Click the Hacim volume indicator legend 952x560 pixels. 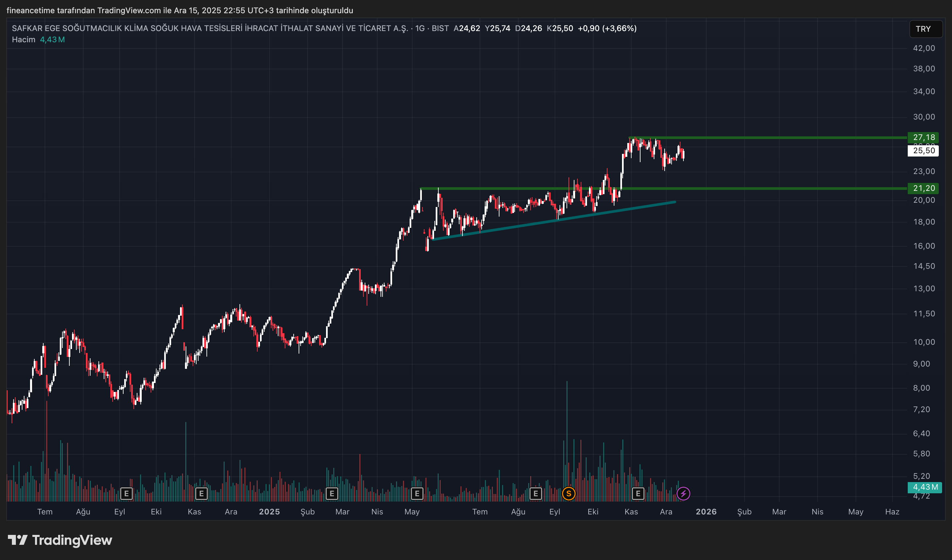(23, 40)
